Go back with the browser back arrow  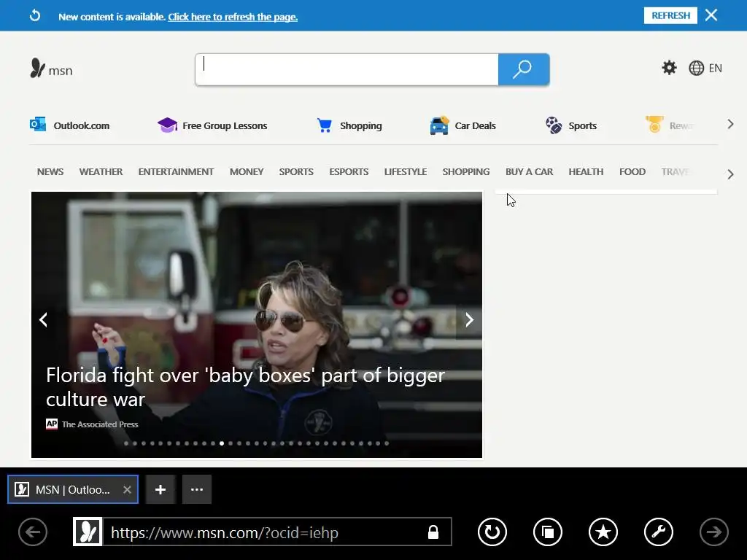(x=33, y=532)
